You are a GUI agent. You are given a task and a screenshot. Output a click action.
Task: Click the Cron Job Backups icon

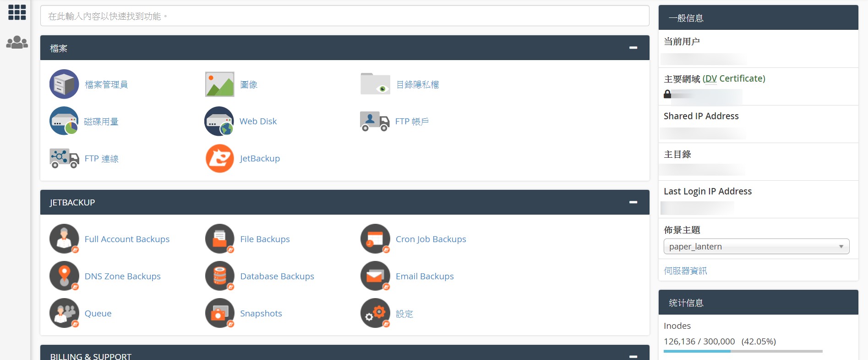pos(375,238)
